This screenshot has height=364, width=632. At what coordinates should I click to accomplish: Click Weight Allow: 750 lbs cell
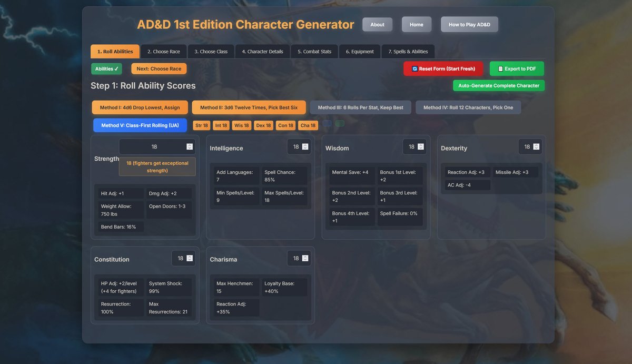click(x=121, y=210)
